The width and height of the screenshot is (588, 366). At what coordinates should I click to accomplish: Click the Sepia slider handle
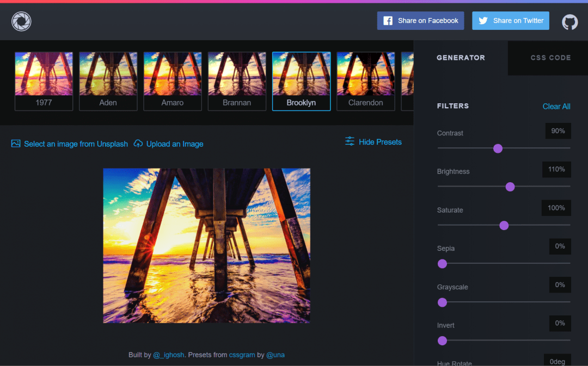click(x=442, y=264)
